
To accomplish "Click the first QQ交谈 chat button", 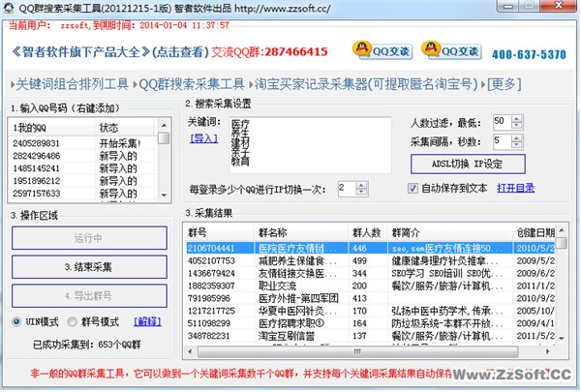I will tap(382, 50).
